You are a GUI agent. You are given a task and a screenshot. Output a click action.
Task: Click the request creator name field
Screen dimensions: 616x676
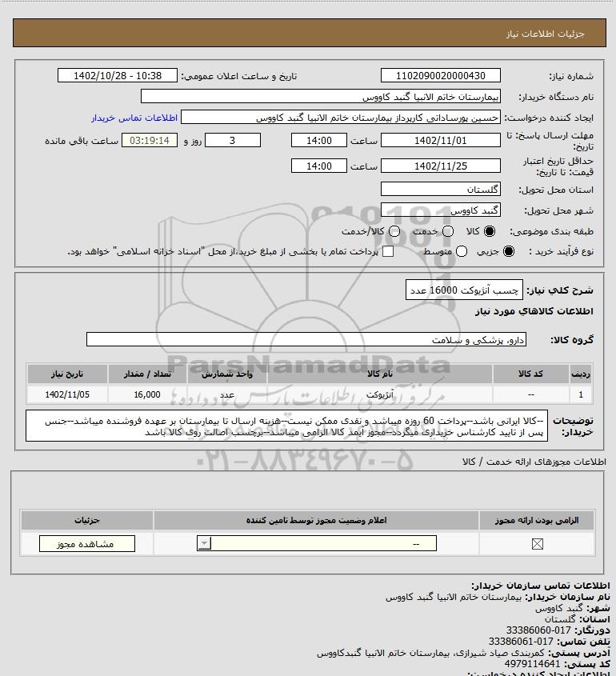[x=341, y=118]
